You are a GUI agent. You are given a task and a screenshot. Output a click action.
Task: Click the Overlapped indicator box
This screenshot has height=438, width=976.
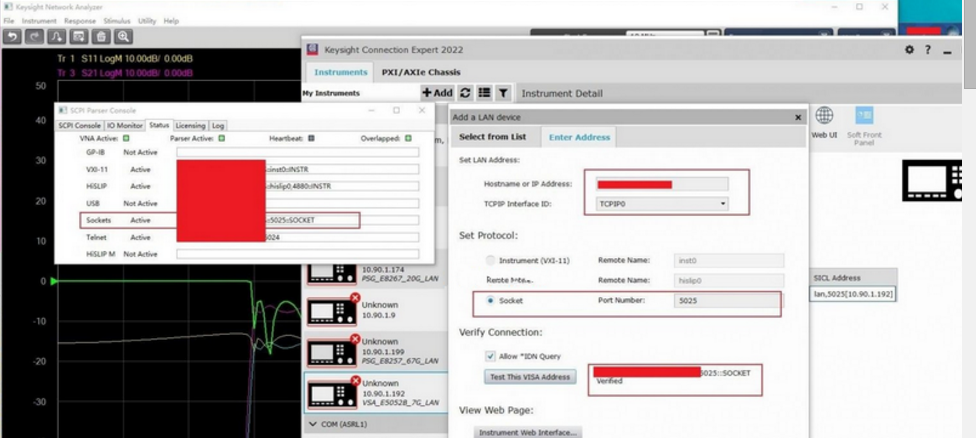(x=408, y=138)
